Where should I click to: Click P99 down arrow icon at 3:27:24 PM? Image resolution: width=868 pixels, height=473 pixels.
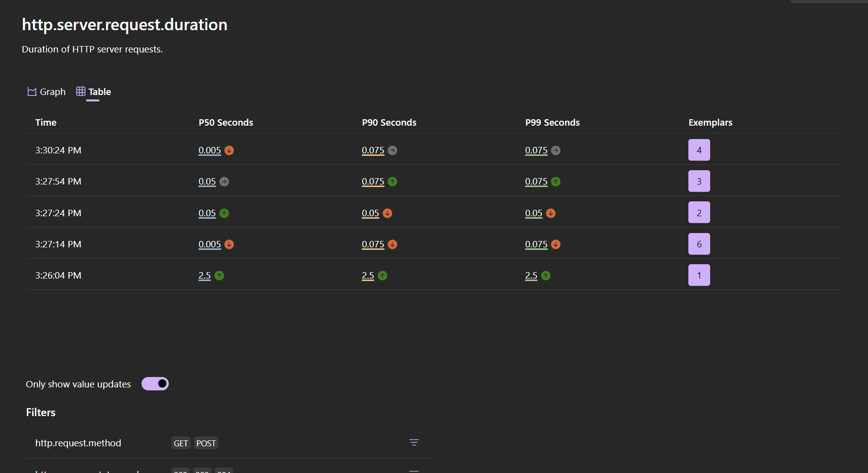coord(551,213)
